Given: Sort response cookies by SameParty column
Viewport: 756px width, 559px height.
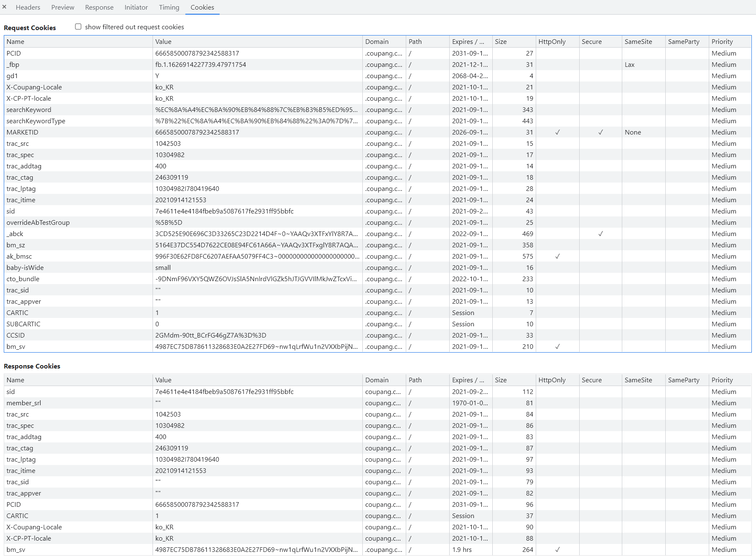Looking at the screenshot, I should [687, 380].
